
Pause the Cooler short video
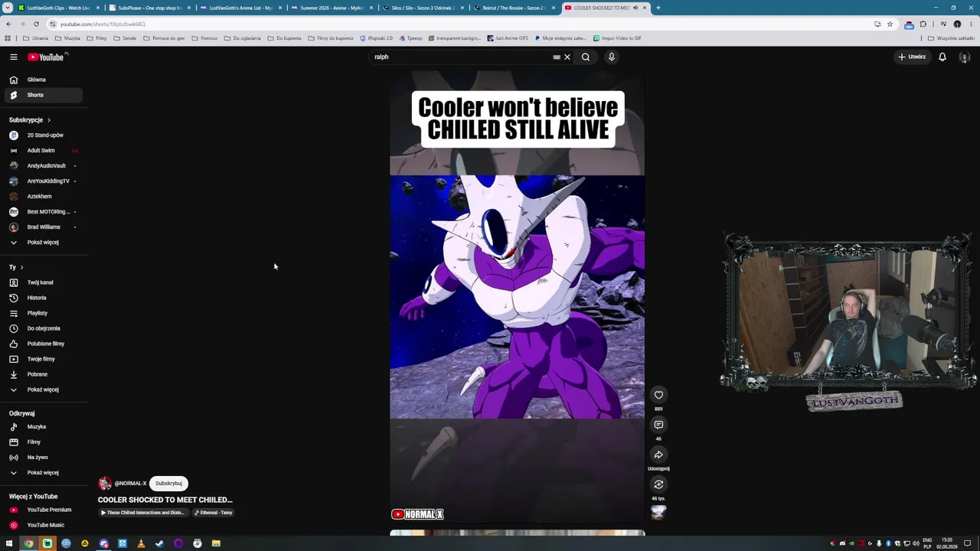point(517,298)
